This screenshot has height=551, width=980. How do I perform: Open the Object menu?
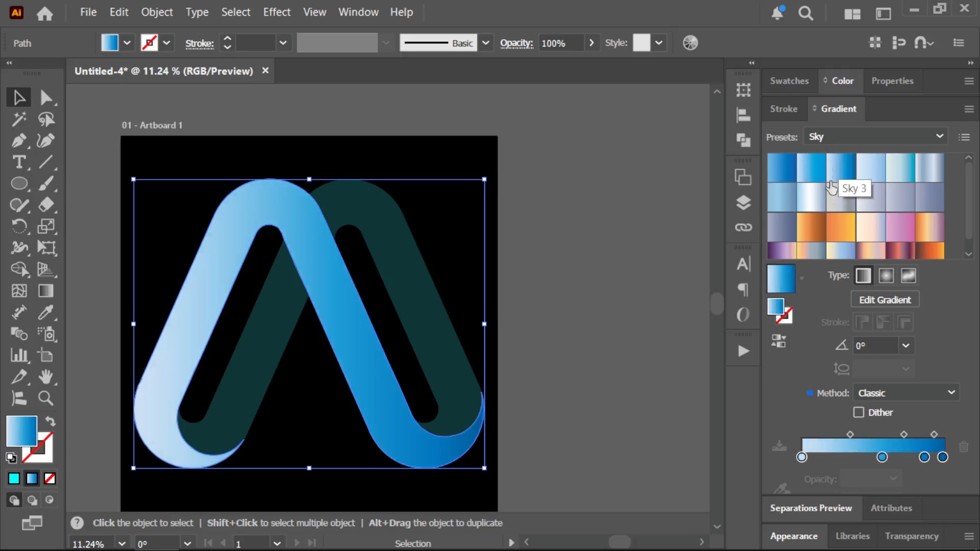pos(157,12)
